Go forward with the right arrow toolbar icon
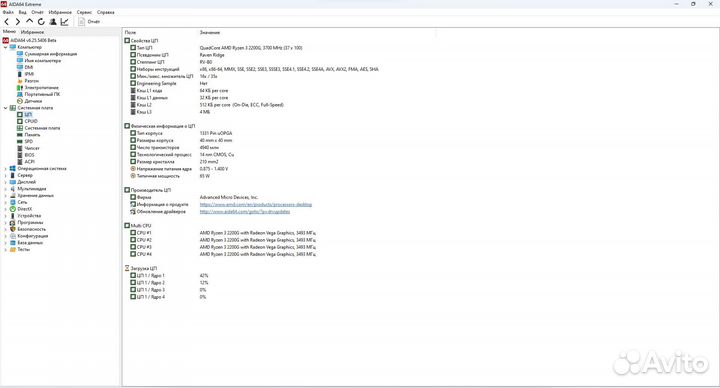 (17, 22)
